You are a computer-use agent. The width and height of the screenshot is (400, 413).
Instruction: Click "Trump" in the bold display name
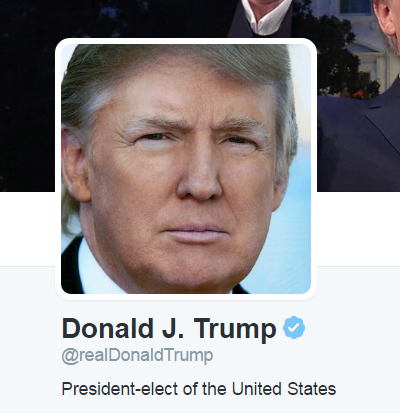[235, 330]
